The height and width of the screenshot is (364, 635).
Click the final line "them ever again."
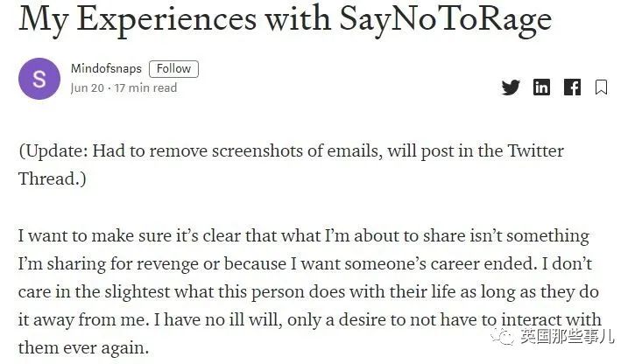[83, 348]
